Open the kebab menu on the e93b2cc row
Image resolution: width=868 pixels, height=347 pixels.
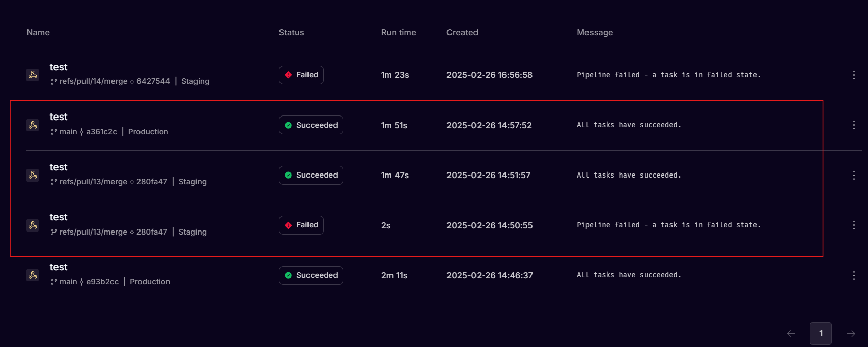click(x=854, y=275)
